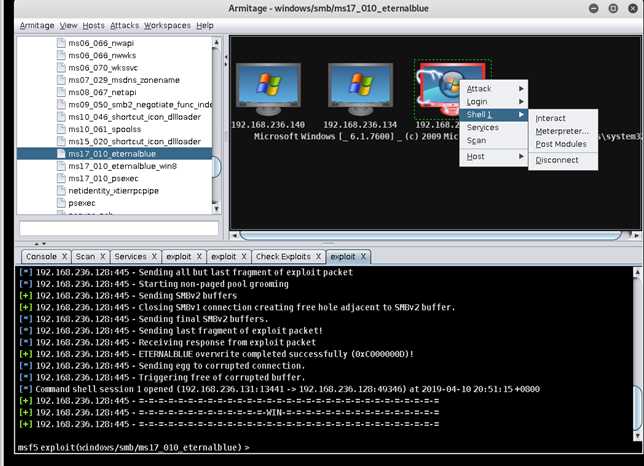Open the Hosts menu
This screenshot has height=466, width=644.
(x=94, y=25)
